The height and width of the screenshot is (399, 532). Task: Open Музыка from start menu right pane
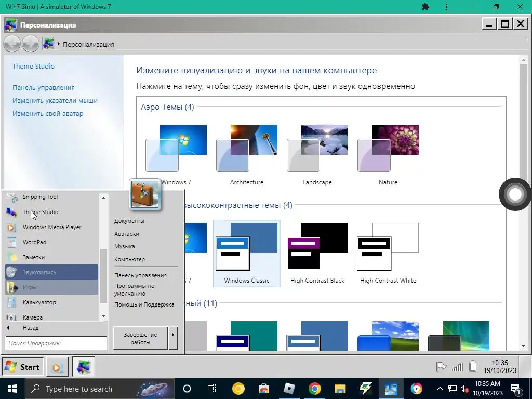(x=125, y=246)
